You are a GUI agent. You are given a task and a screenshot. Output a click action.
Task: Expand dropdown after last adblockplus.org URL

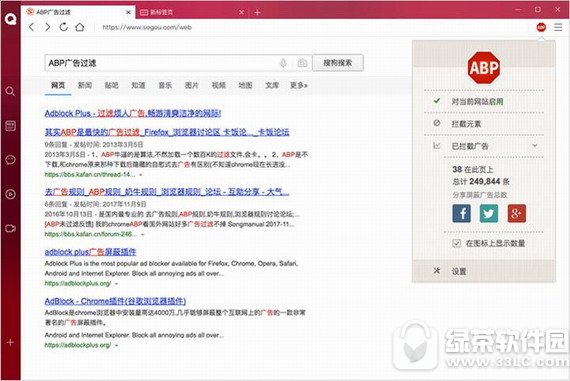click(116, 345)
